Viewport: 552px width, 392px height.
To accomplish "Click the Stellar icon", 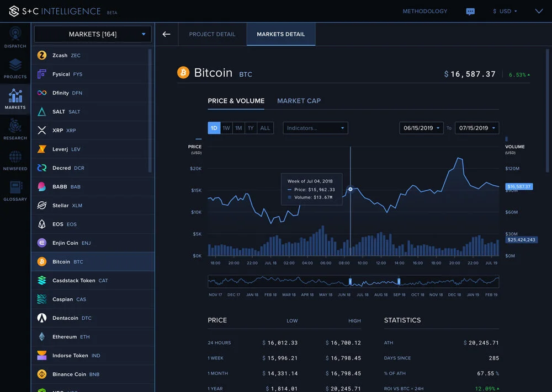I will 42,205.
